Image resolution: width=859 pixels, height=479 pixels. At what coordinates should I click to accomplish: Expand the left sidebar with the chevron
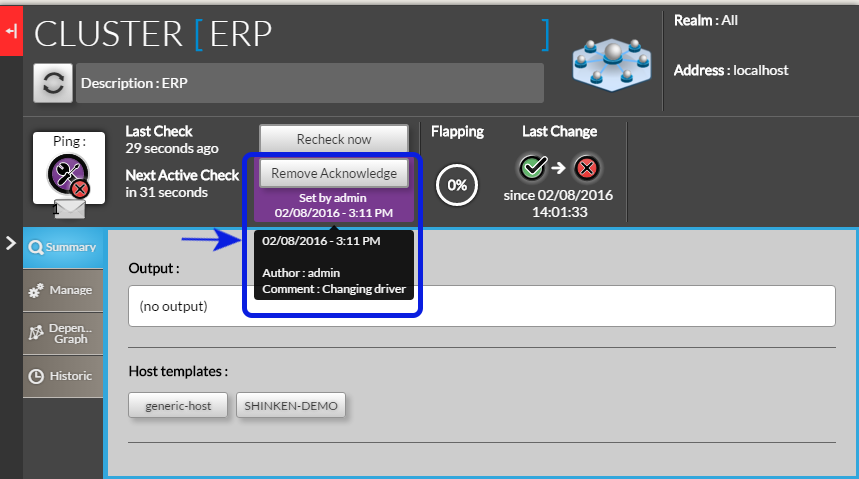[x=10, y=243]
